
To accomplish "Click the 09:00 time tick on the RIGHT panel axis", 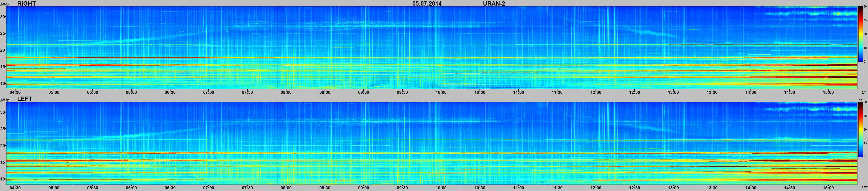I will 364,92.
